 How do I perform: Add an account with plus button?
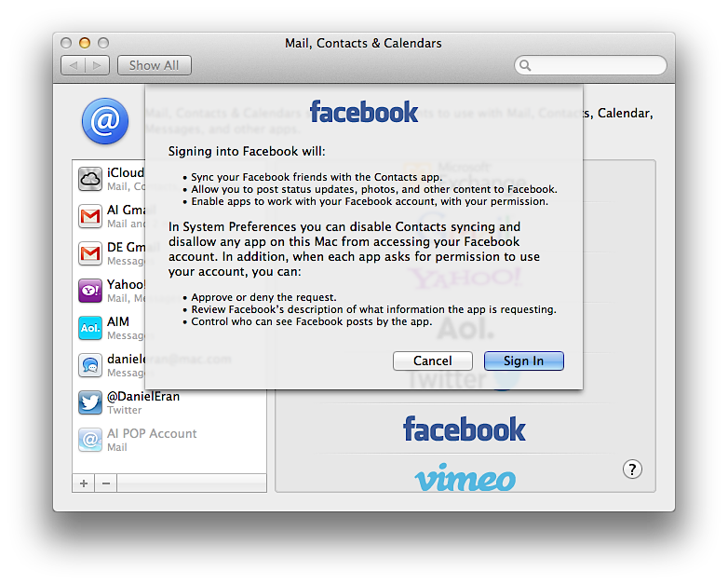(x=84, y=483)
